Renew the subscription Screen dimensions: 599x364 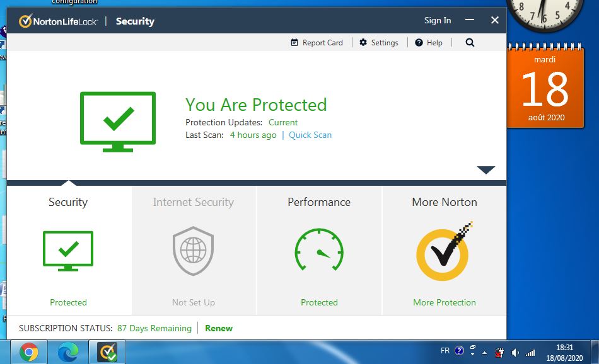(x=219, y=328)
